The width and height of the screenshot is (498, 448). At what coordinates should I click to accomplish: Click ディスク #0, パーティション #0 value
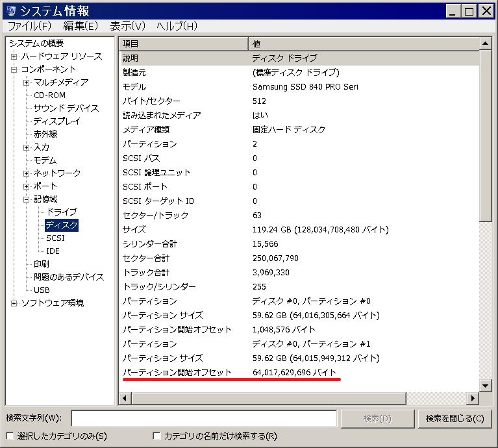pos(311,301)
